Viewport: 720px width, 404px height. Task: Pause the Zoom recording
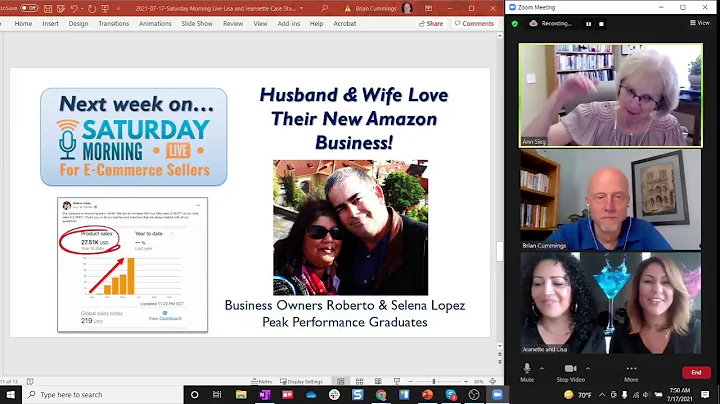(x=588, y=23)
